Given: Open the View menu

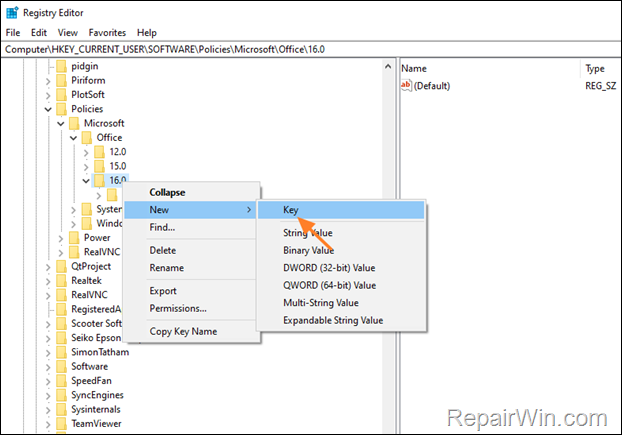Looking at the screenshot, I should pyautogui.click(x=67, y=33).
